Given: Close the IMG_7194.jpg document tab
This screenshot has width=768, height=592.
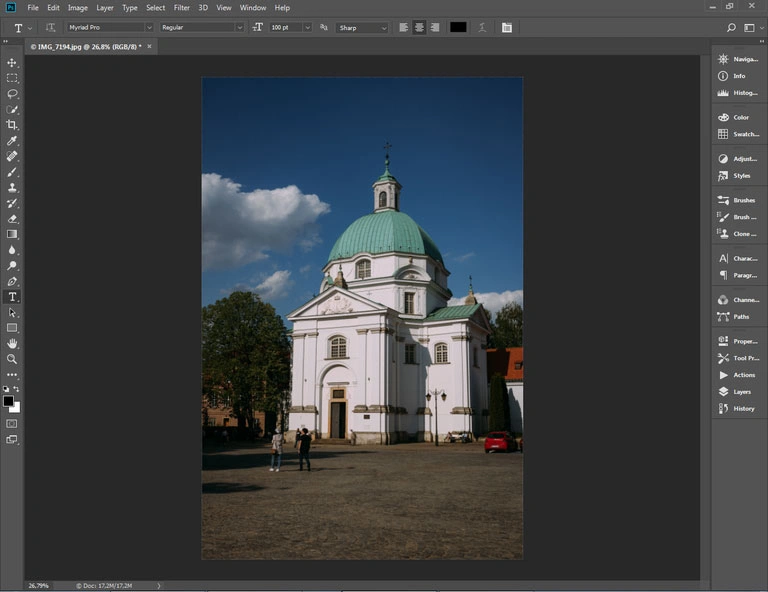Looking at the screenshot, I should click(149, 47).
